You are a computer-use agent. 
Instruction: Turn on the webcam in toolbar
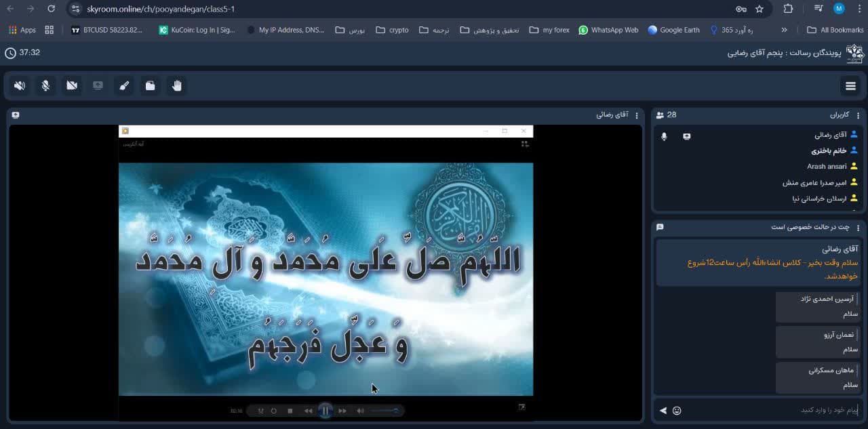coord(72,86)
